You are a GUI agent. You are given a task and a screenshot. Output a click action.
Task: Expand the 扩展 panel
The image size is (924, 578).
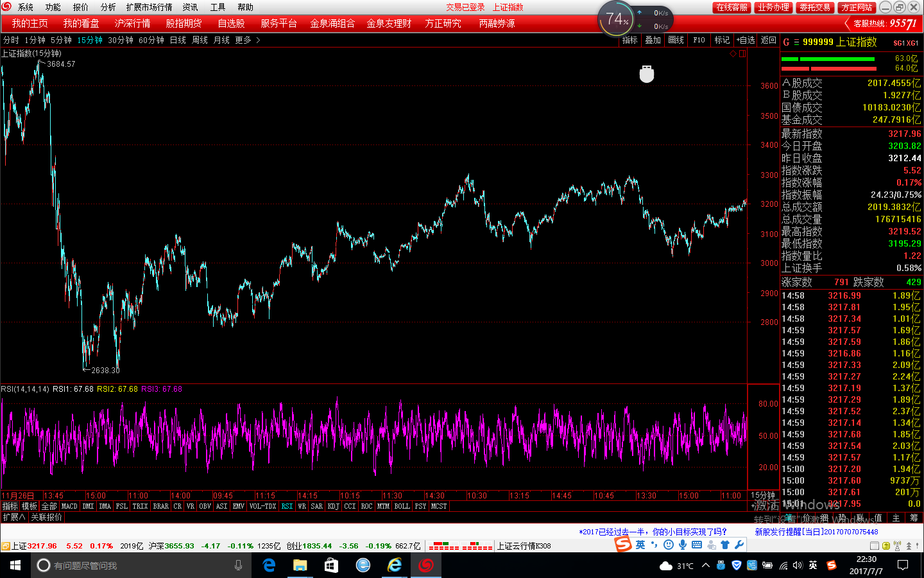pyautogui.click(x=13, y=517)
